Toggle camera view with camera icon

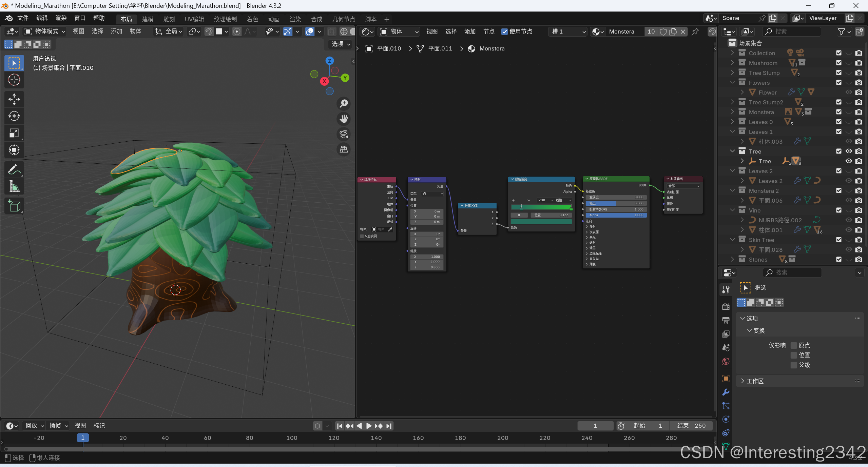point(344,134)
